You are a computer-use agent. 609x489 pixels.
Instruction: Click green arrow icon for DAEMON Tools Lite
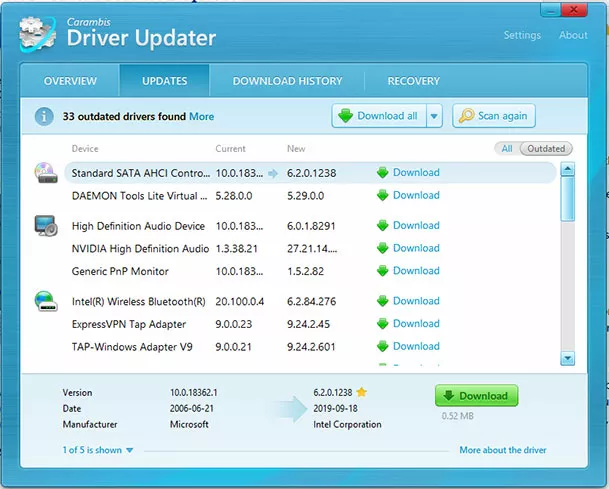383,195
